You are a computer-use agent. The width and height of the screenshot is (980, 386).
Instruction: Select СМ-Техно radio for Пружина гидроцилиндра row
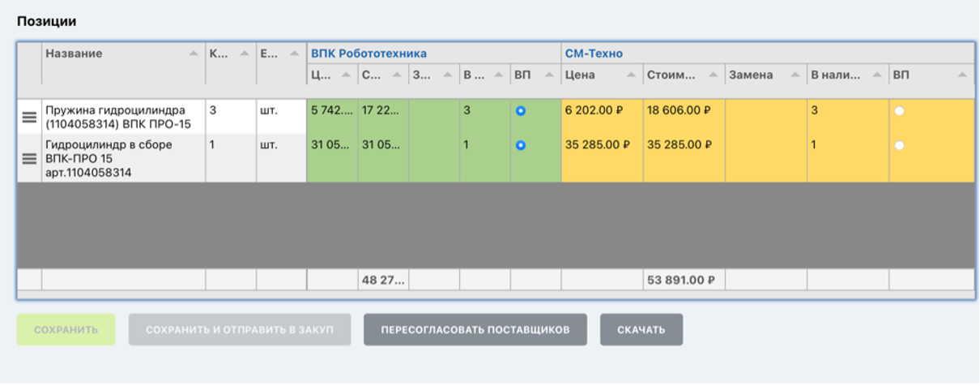coord(898,111)
